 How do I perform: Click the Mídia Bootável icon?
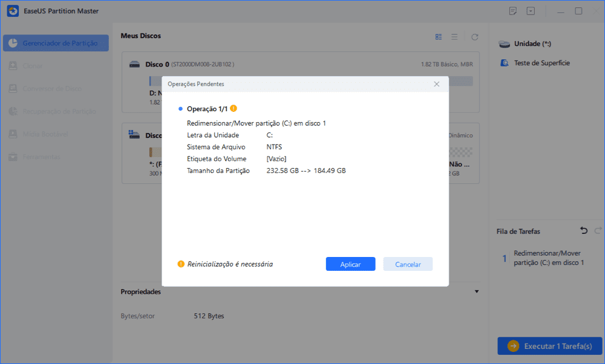(x=13, y=134)
